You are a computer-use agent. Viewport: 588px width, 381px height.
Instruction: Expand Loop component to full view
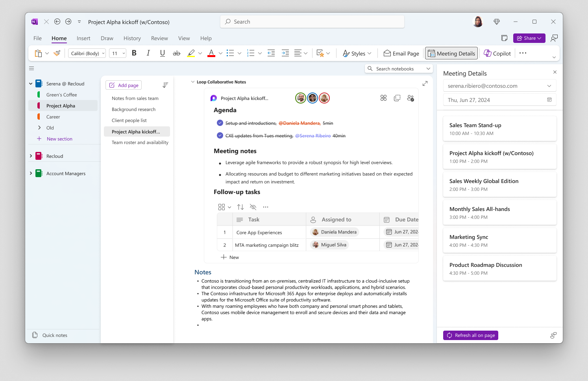(425, 83)
